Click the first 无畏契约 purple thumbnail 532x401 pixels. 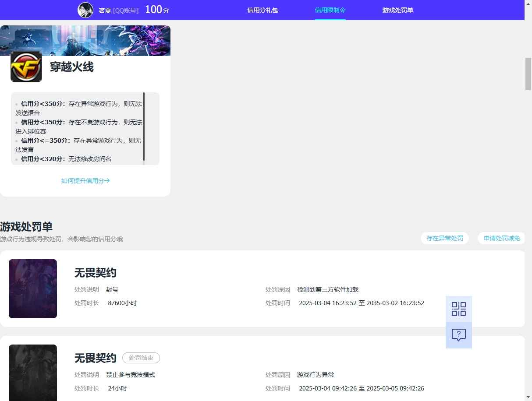point(33,289)
